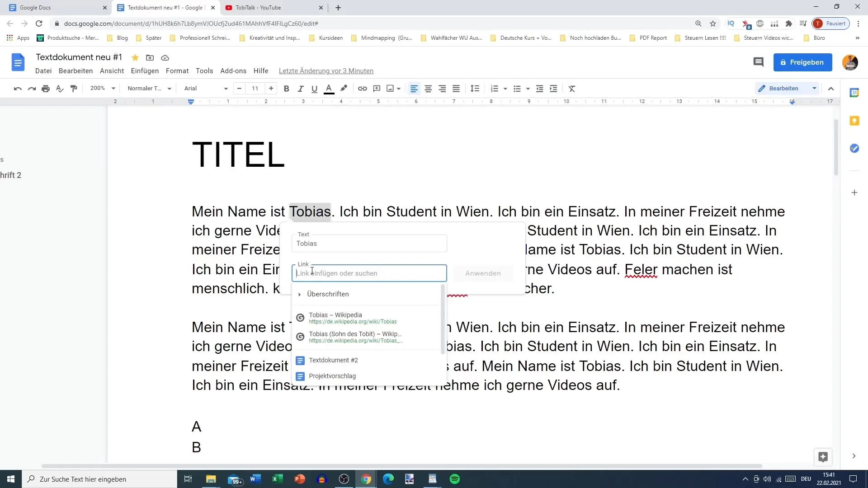Set right text alignment
This screenshot has height=488, width=868.
click(442, 89)
